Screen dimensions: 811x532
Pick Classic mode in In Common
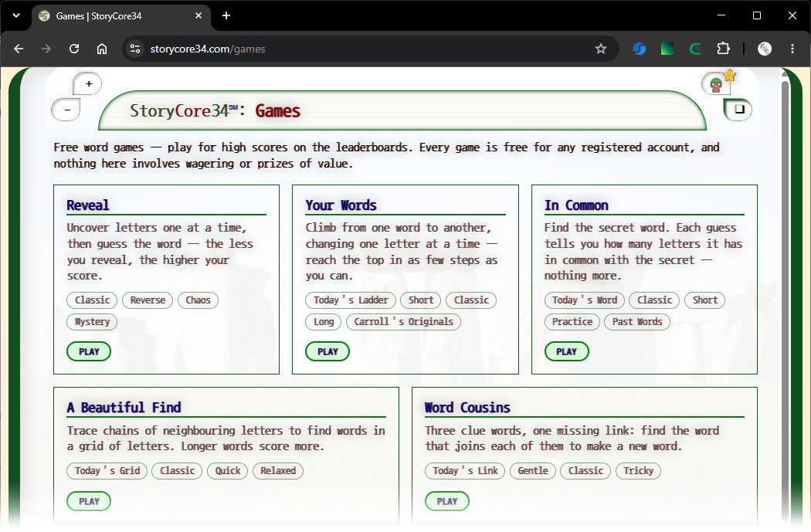(654, 300)
